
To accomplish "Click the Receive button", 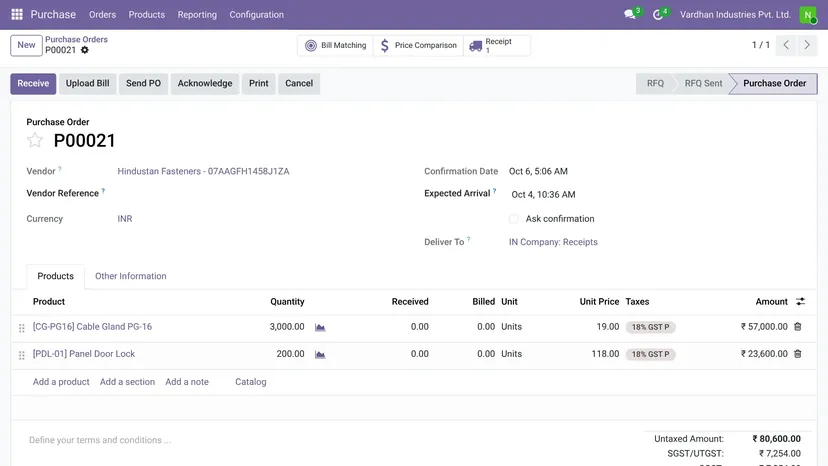I will [x=33, y=83].
